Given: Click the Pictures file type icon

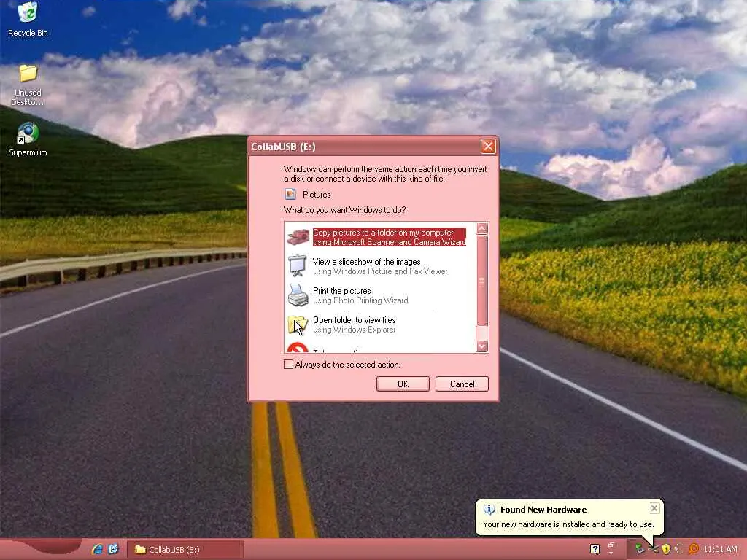Looking at the screenshot, I should [x=290, y=194].
